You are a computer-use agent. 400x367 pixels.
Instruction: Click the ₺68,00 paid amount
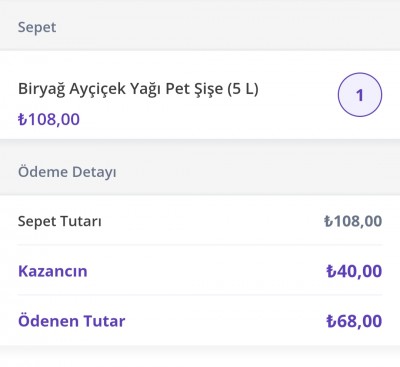coord(354,321)
